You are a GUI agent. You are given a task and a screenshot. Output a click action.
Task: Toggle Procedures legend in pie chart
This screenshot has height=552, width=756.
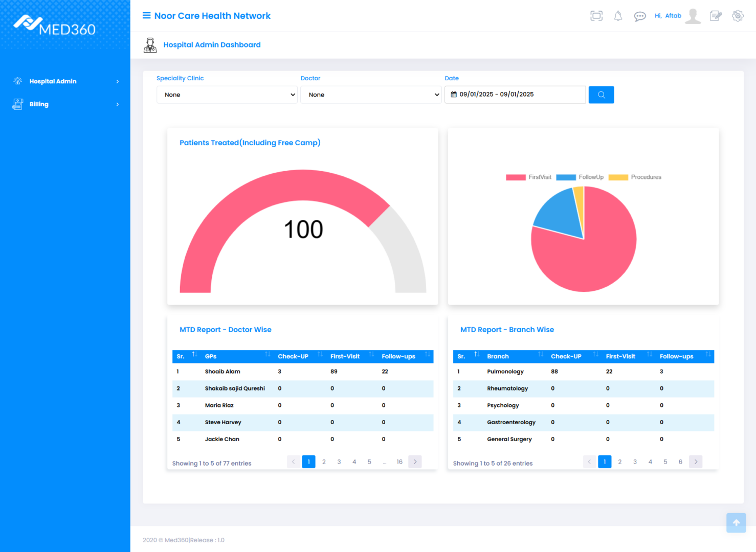pos(634,177)
